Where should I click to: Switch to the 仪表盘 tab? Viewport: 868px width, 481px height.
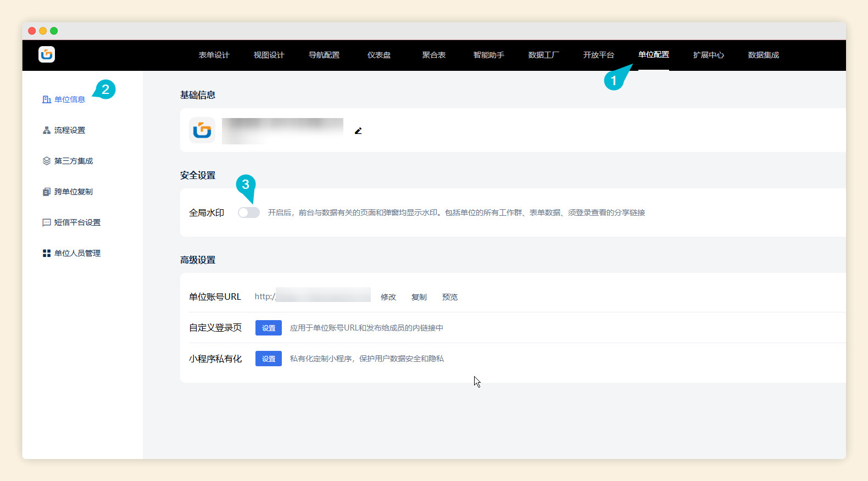(x=379, y=55)
